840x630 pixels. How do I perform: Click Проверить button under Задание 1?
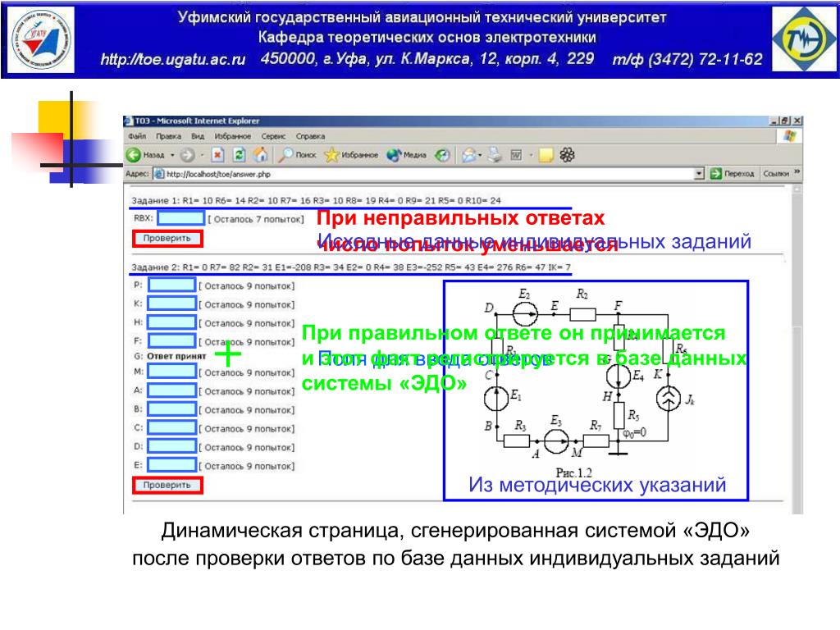coord(167,239)
